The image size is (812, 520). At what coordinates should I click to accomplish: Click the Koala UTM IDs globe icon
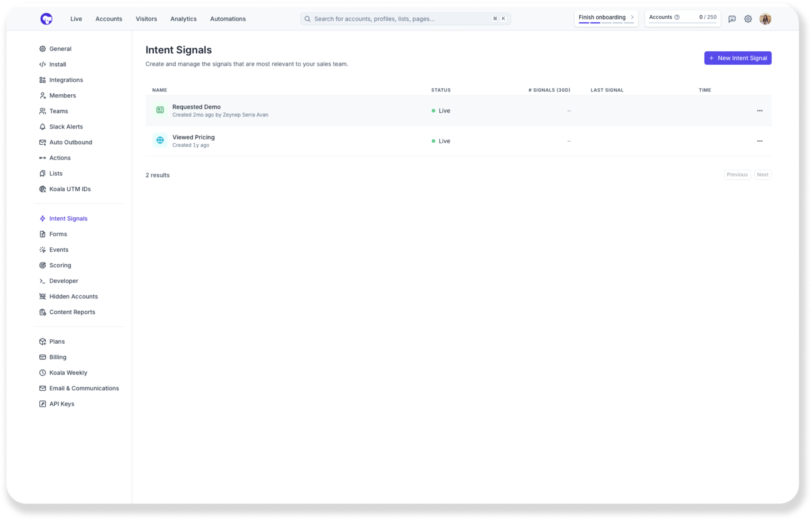click(x=42, y=189)
